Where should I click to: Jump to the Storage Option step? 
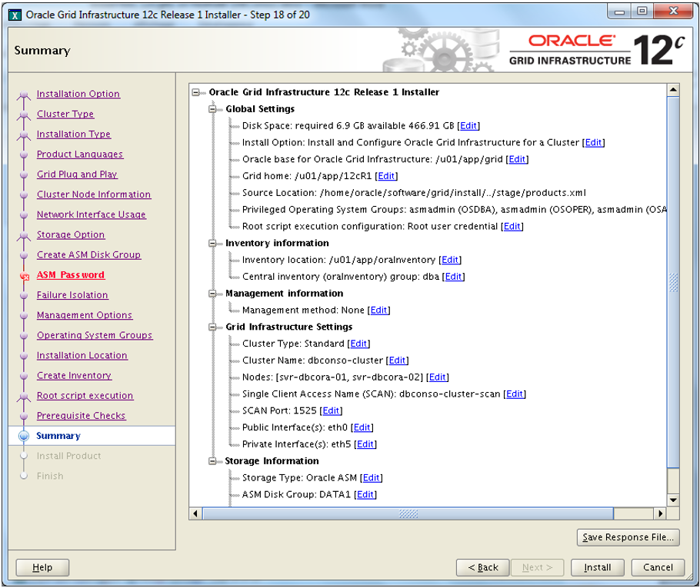coord(71,234)
